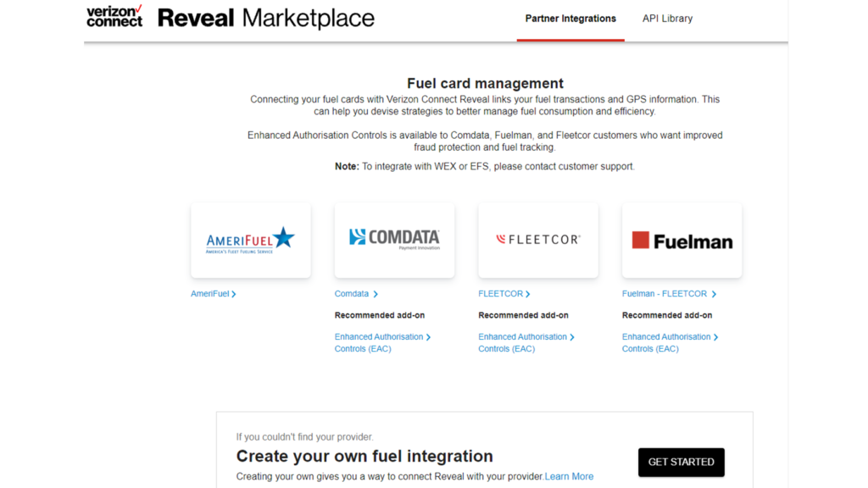868x488 pixels.
Task: Open the Comdata logo card
Action: [394, 241]
